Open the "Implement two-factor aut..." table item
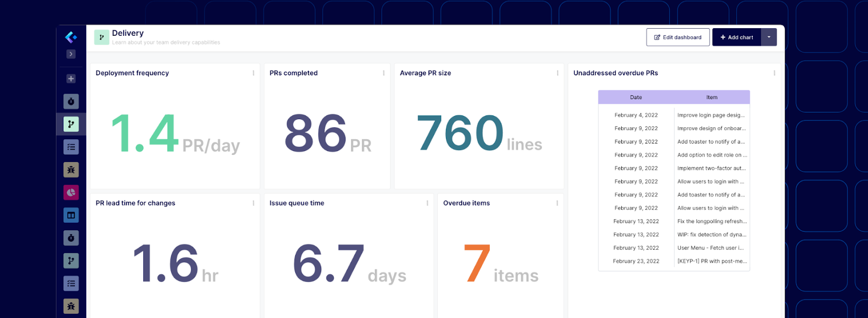868x318 pixels. (x=711, y=168)
